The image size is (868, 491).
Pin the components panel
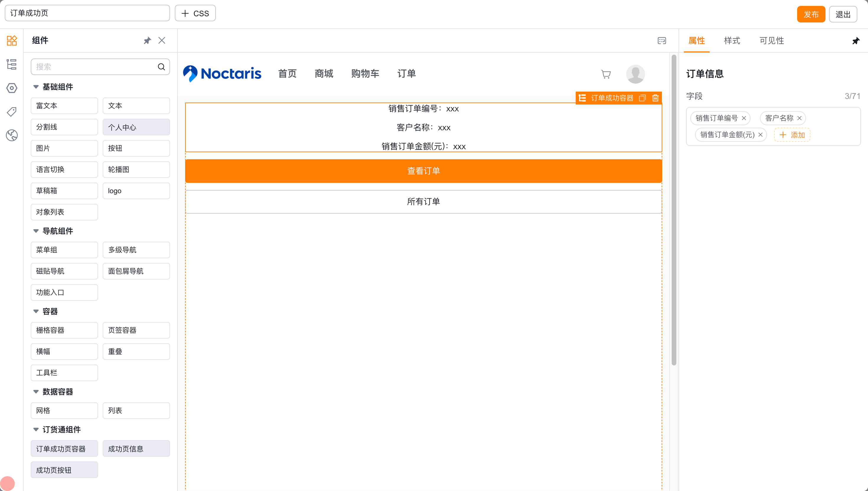(x=147, y=40)
